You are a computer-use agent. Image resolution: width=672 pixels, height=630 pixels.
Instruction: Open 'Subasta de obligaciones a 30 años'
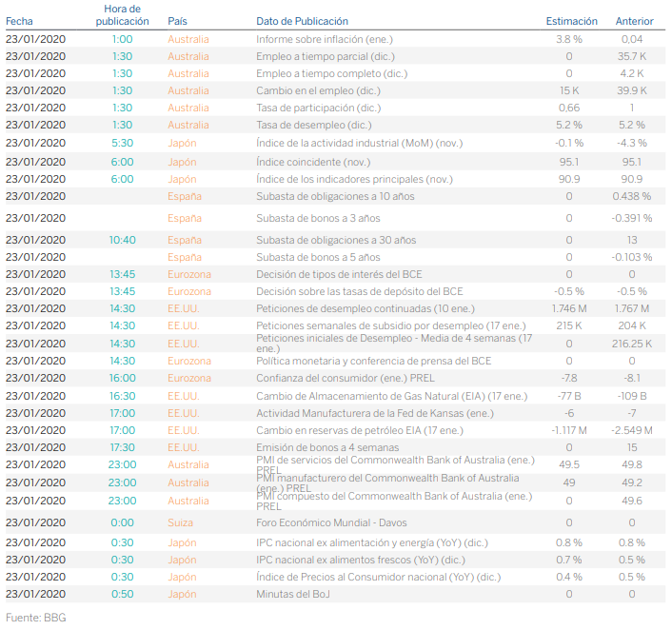336,240
